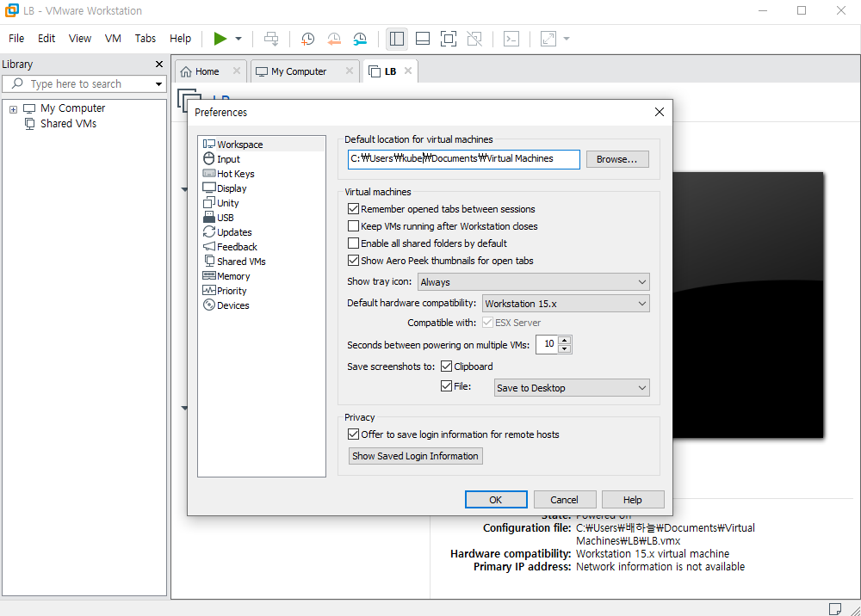Take a snapshot using the clock icon
This screenshot has height=616, width=861.
(x=308, y=39)
